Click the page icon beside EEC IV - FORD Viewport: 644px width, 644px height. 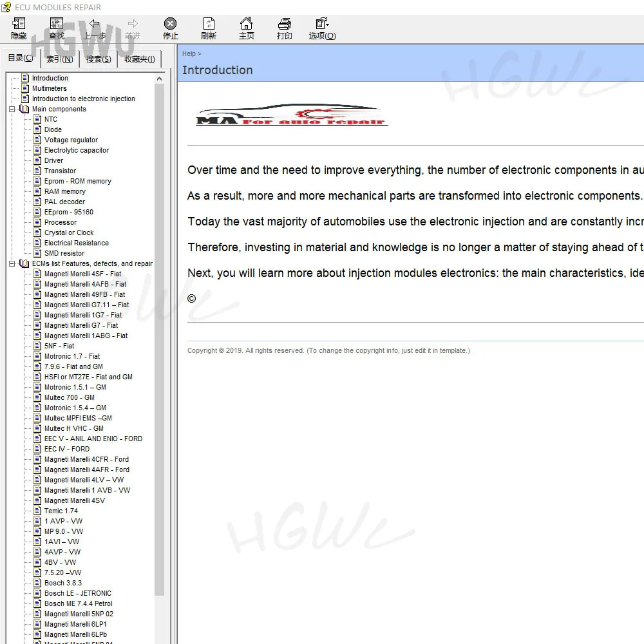tap(38, 449)
